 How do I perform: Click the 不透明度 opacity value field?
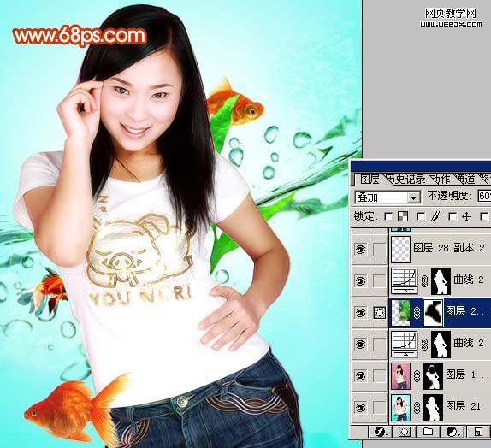point(484,196)
